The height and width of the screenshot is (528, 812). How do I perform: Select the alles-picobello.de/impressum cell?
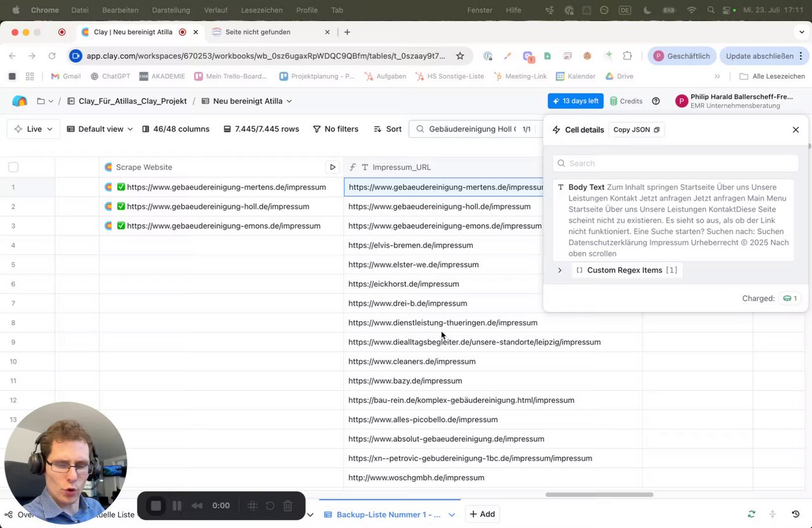click(x=493, y=419)
